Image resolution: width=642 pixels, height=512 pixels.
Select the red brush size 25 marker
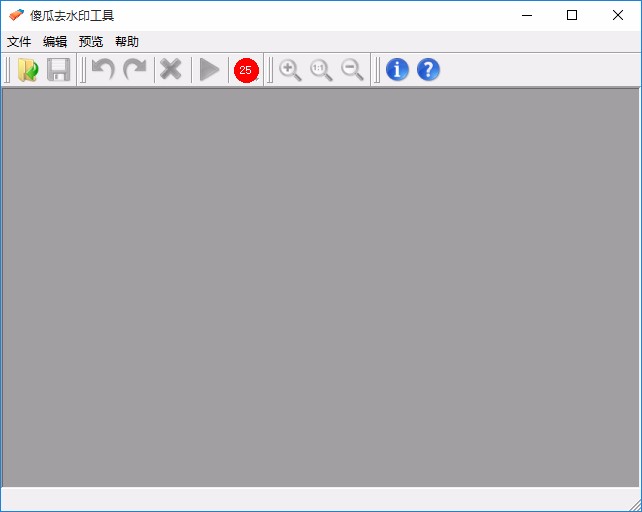click(x=246, y=70)
